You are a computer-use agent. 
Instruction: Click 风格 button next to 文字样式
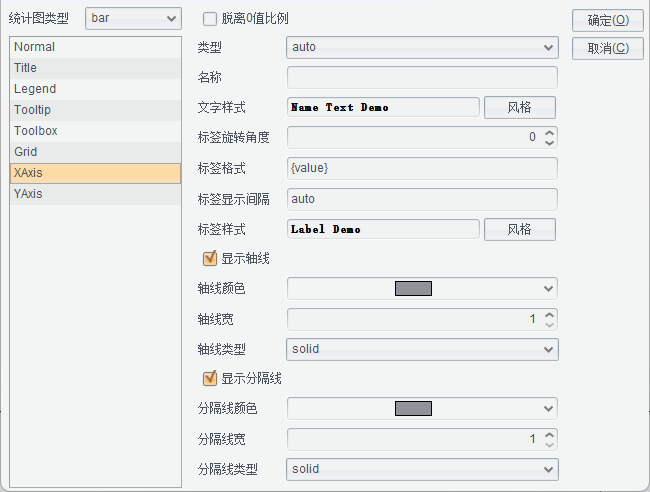pyautogui.click(x=520, y=107)
